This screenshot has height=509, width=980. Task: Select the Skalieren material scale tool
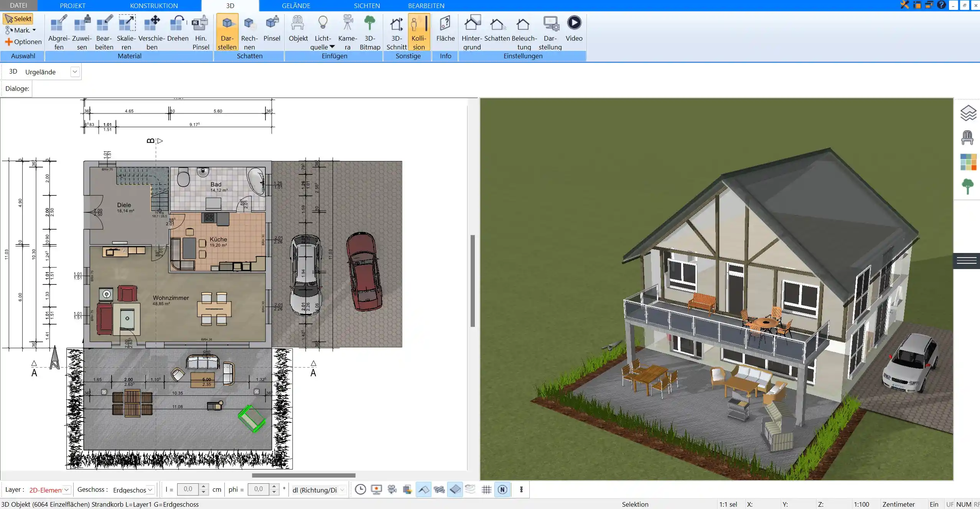[x=127, y=33]
